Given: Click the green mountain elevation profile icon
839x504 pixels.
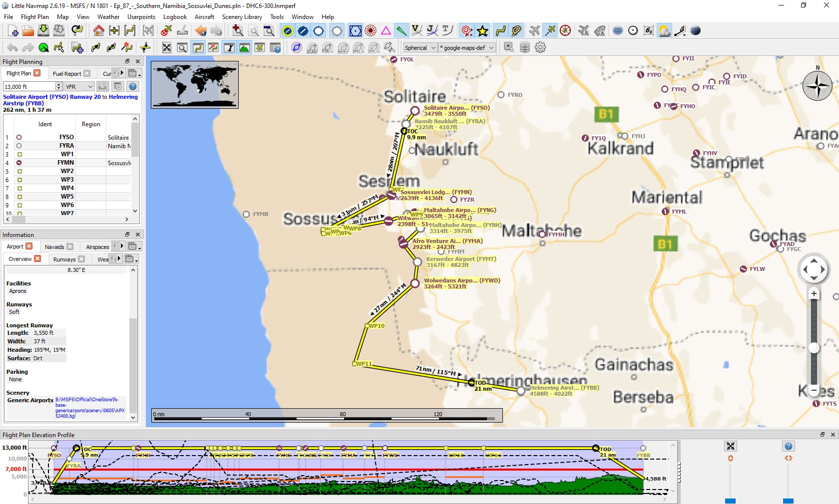Looking at the screenshot, I should 244,48.
